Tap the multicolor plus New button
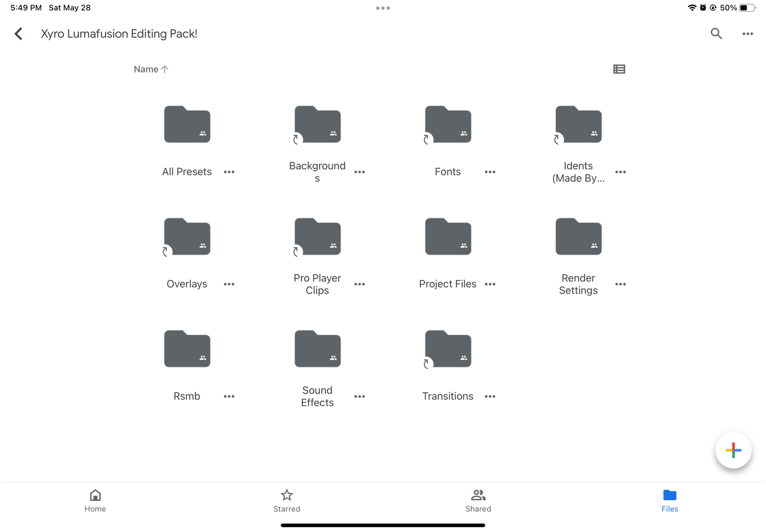Viewport: 766px width, 532px height. [733, 450]
